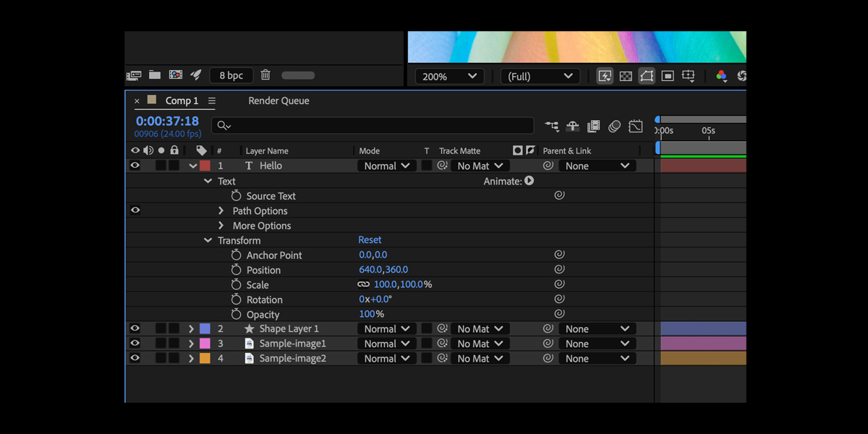Enable frame blending for all layers icon
This screenshot has height=434, width=868.
pos(594,127)
